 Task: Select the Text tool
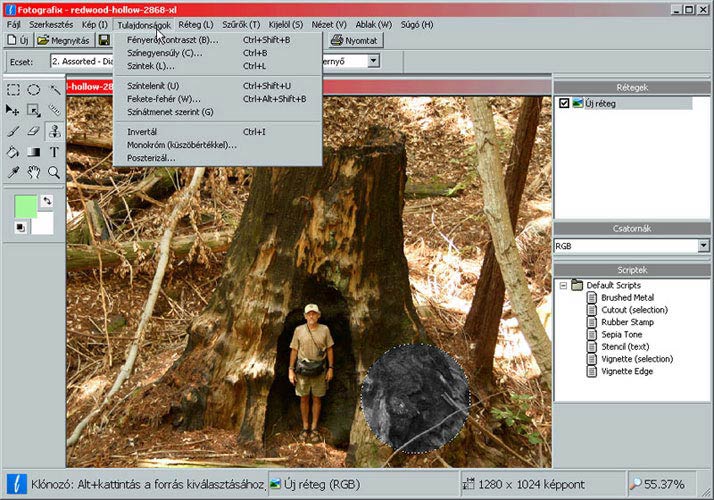[x=54, y=152]
